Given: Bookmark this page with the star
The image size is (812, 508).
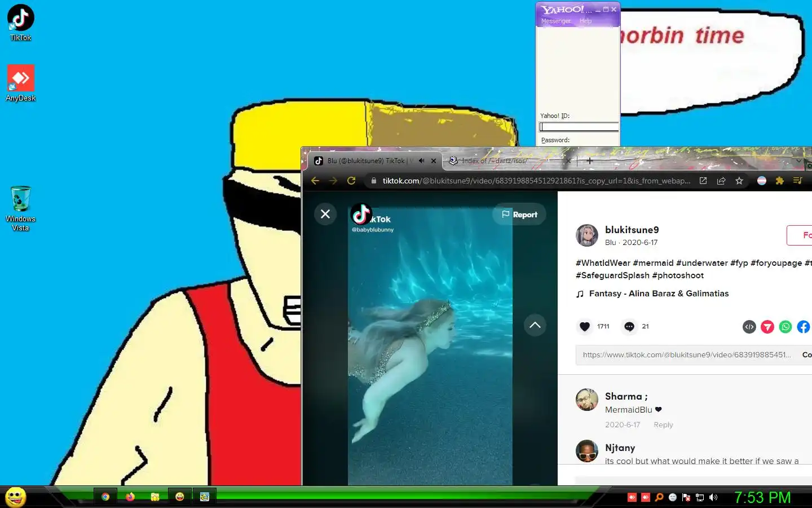Looking at the screenshot, I should [x=739, y=181].
